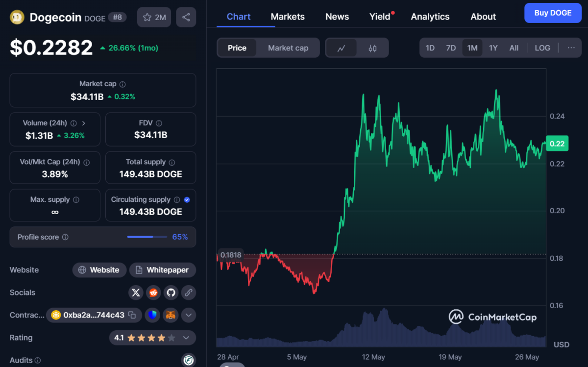Show Profile score info icon
Viewport: 588px width, 367px height.
[x=65, y=237]
